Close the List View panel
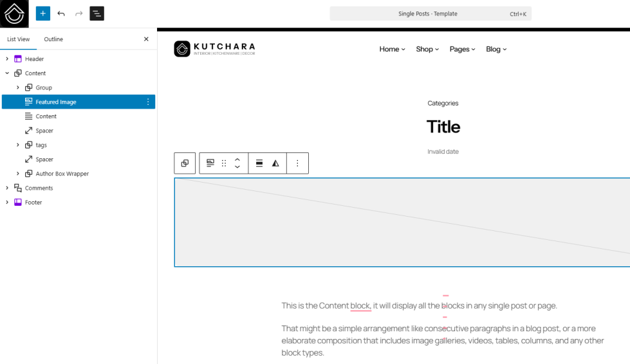The height and width of the screenshot is (364, 630). click(x=146, y=39)
